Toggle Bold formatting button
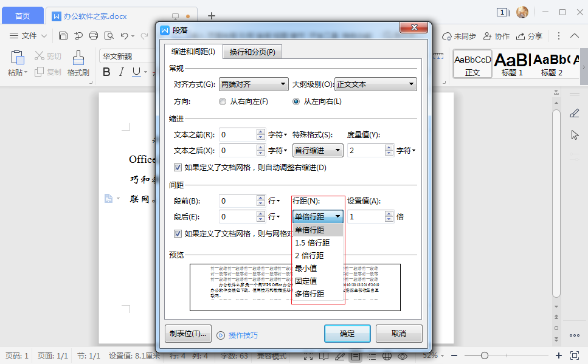 106,72
